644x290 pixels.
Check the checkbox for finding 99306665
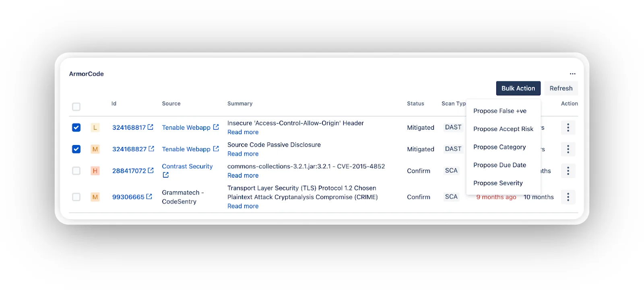[x=76, y=197]
